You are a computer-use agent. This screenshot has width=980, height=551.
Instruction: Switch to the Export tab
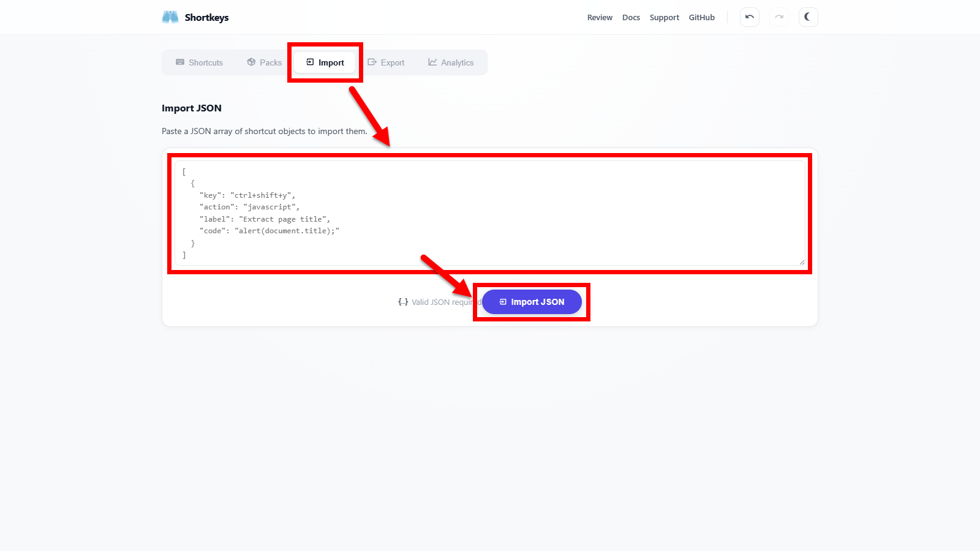[x=386, y=62]
